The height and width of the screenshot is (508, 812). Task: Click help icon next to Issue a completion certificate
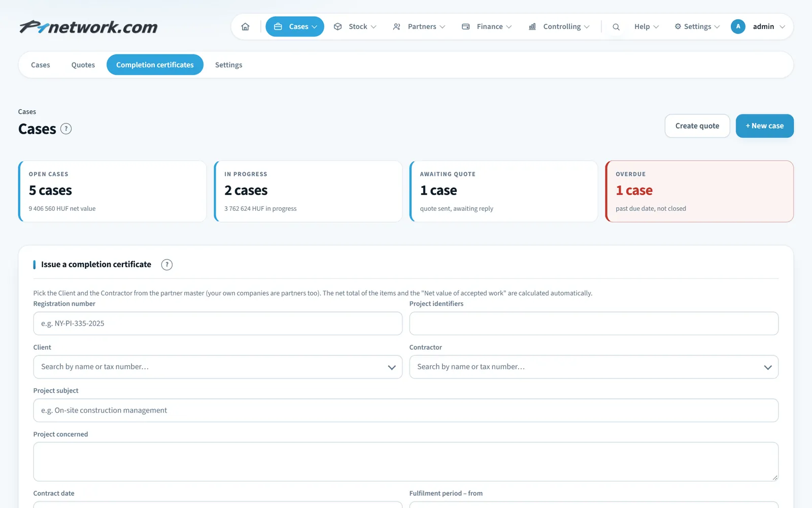click(167, 265)
